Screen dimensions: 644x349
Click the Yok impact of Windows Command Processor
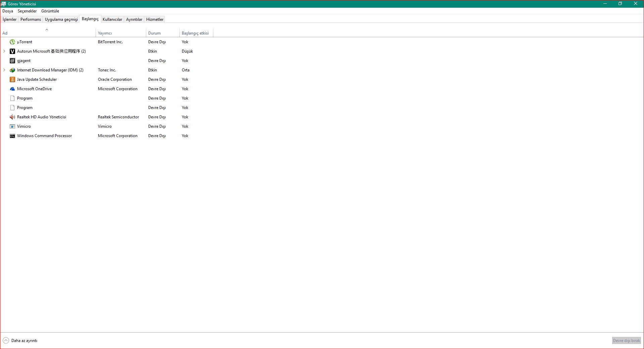coord(185,136)
